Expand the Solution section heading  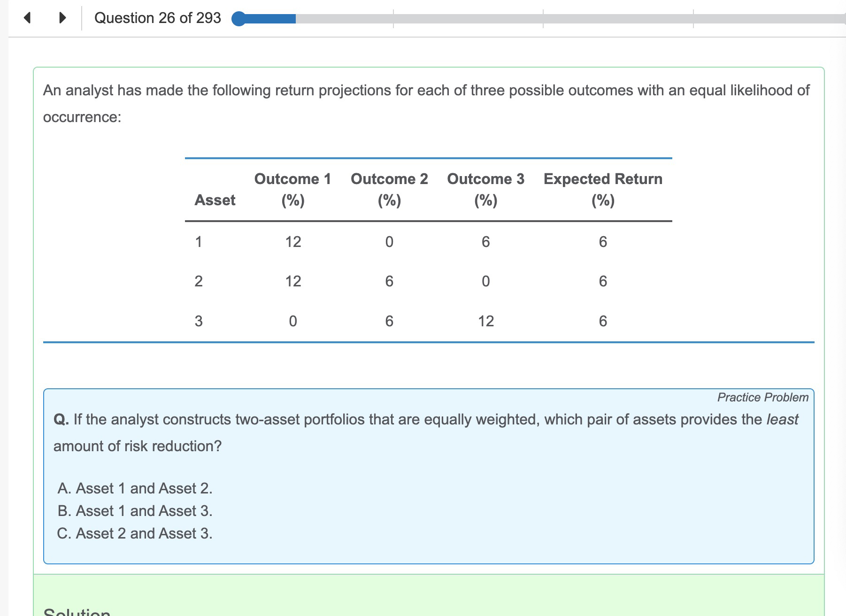tap(77, 612)
